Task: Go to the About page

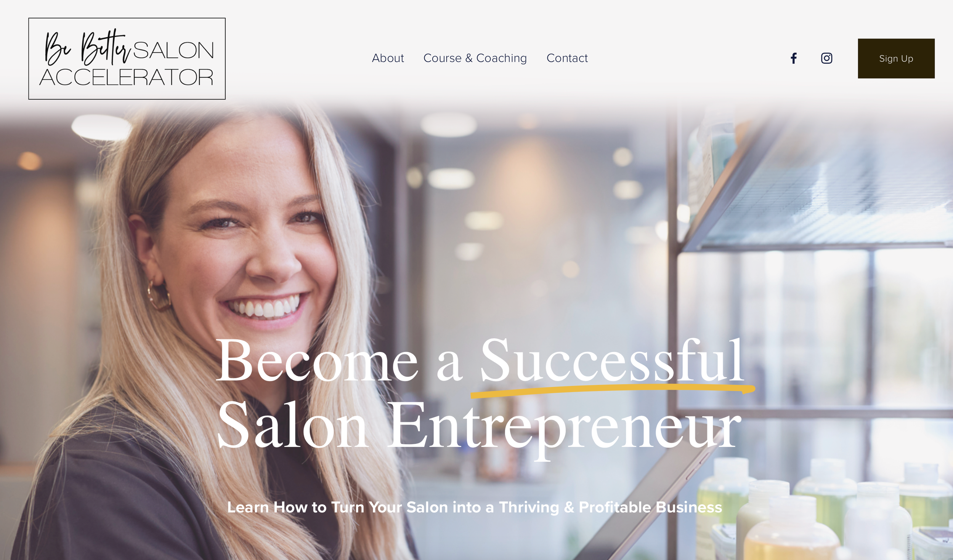Action: (x=388, y=58)
